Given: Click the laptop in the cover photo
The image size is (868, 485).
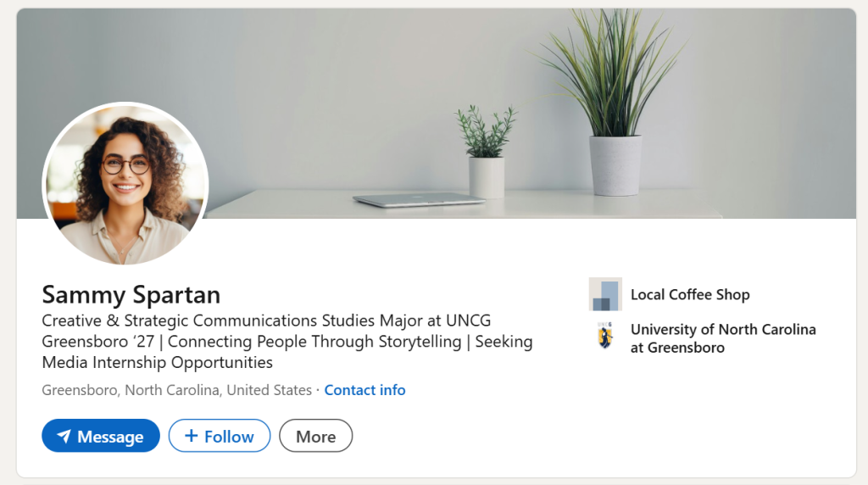Looking at the screenshot, I should 419,200.
